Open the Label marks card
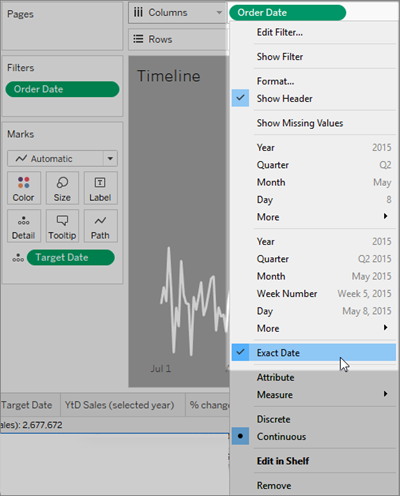This screenshot has width=400, height=496. (x=100, y=188)
